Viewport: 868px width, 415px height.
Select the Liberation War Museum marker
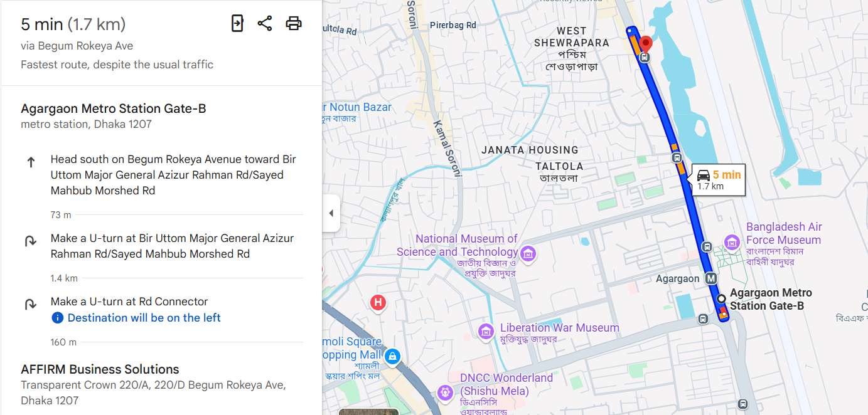(x=485, y=332)
